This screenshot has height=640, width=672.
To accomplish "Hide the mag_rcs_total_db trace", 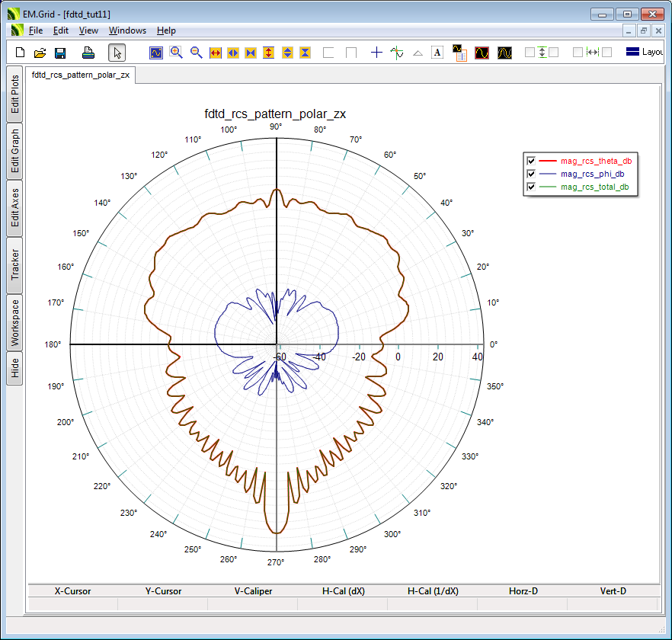I will pos(531,187).
